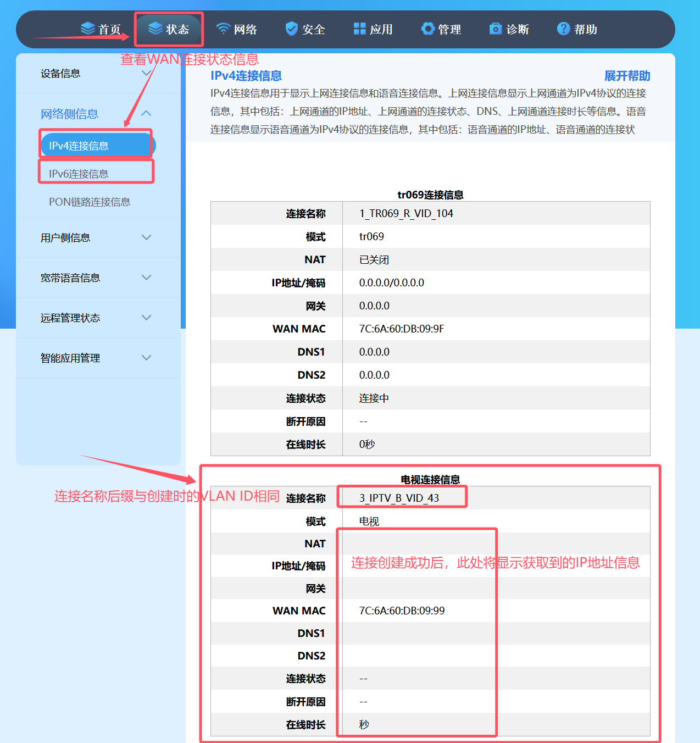Expand the 智能应用管理 section chevron
The image size is (700, 743).
(x=146, y=358)
